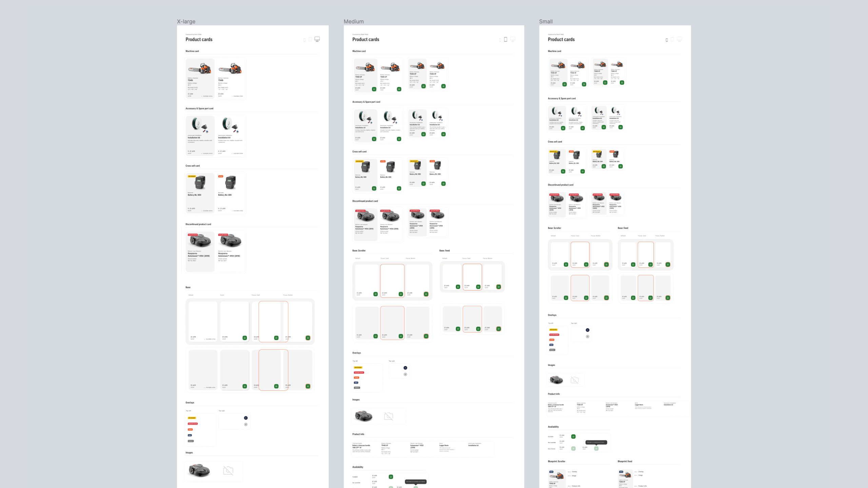
Task: Click the no-image placeholder icon in X-large Images
Action: click(x=228, y=470)
